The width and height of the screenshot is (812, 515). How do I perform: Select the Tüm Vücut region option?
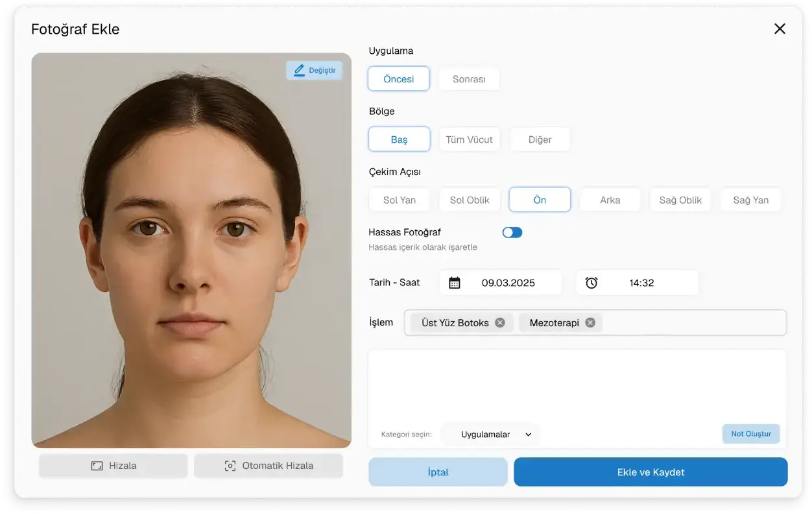click(x=469, y=139)
